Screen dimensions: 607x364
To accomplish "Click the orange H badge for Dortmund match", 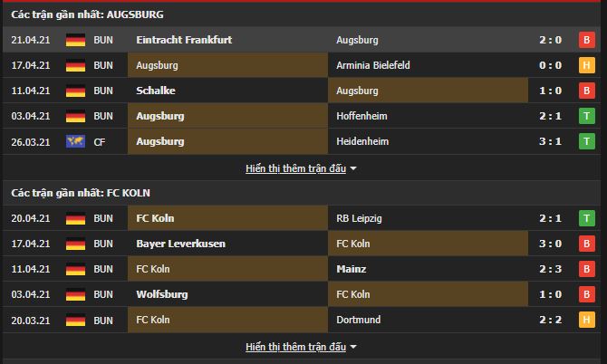I will click(x=586, y=320).
